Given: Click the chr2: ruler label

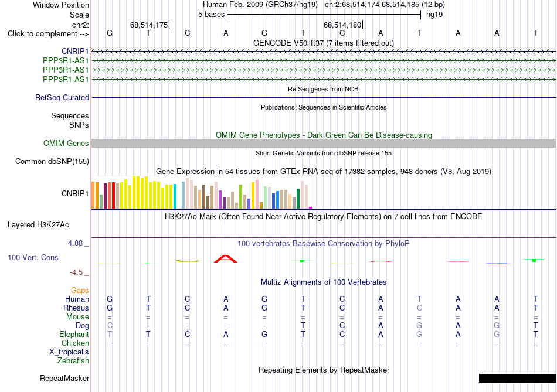Looking at the screenshot, I should tap(80, 25).
